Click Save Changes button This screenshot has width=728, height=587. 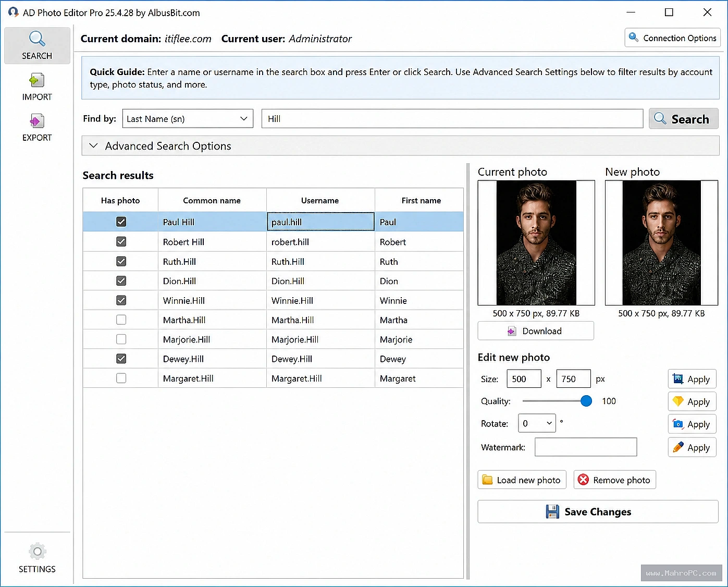tap(598, 511)
